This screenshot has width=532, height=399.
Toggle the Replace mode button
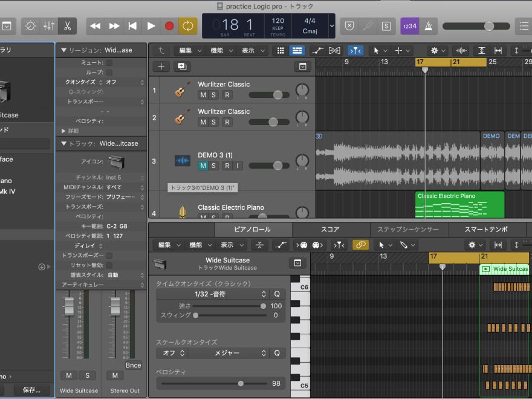pos(349,26)
